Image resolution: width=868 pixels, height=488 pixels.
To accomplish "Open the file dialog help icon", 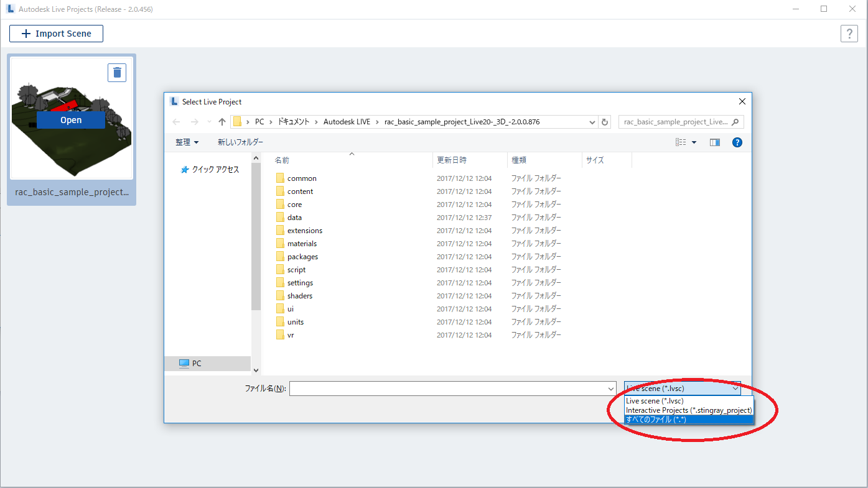I will coord(737,142).
